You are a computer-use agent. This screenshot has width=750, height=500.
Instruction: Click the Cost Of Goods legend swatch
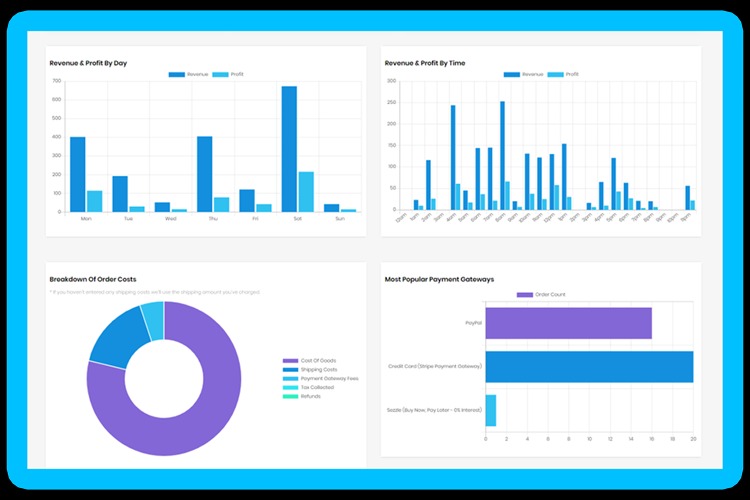coord(290,361)
